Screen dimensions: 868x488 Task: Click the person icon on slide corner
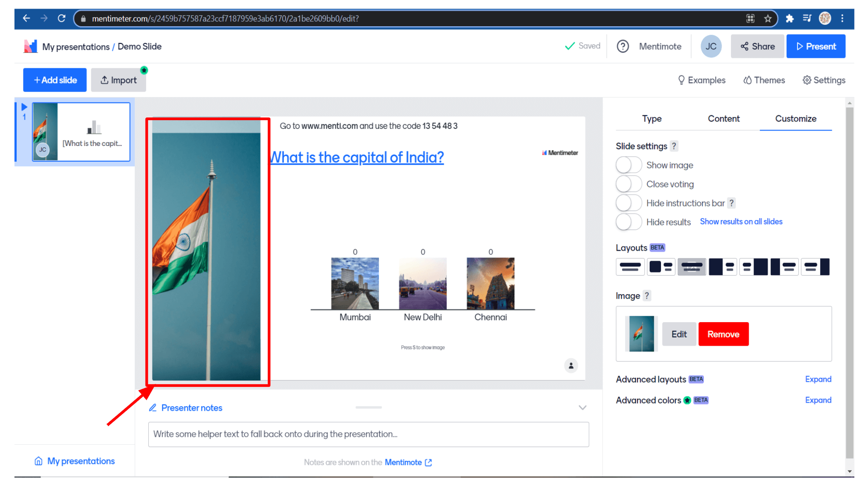tap(571, 366)
